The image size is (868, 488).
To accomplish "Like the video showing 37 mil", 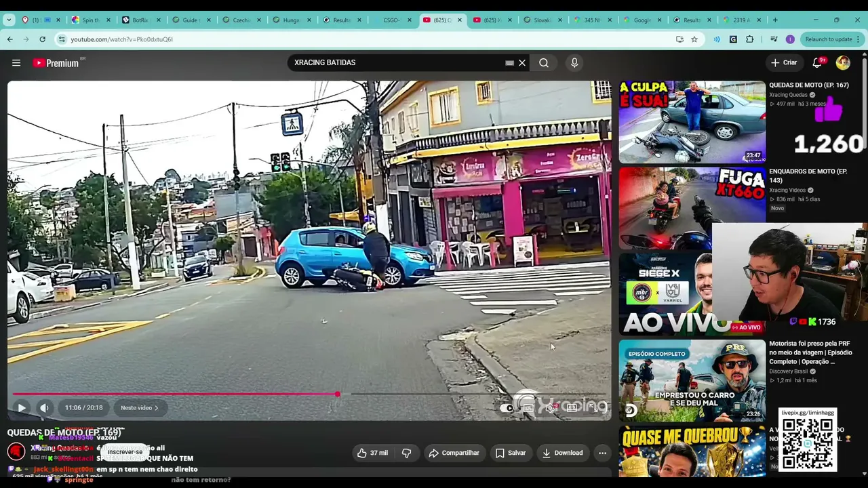I will [x=372, y=453].
